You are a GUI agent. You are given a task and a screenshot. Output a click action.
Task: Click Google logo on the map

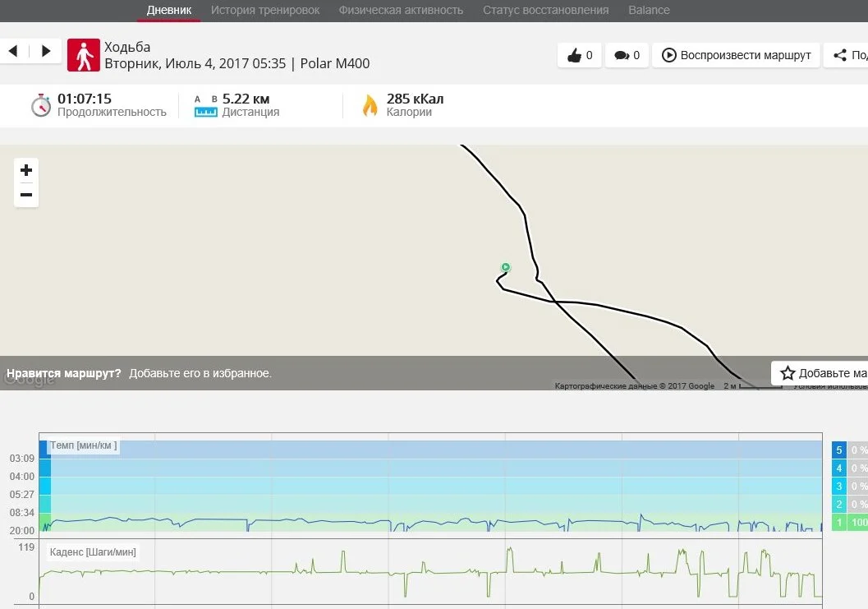click(30, 379)
